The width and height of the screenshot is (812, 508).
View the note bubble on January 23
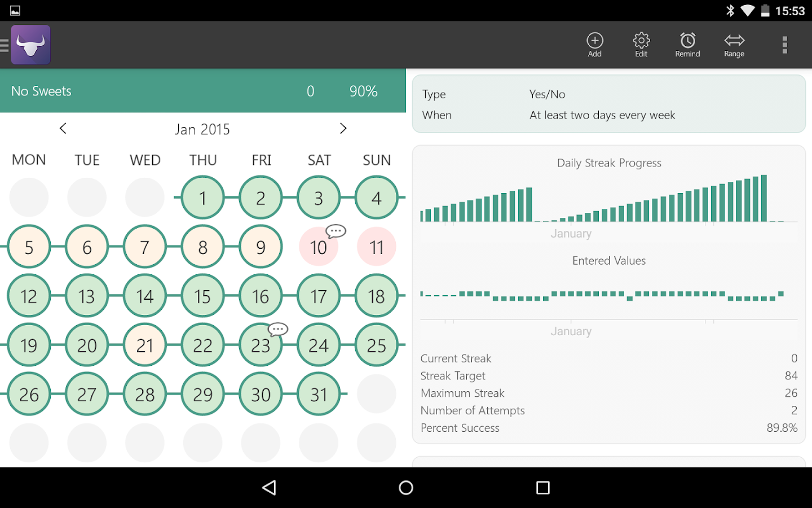[277, 329]
